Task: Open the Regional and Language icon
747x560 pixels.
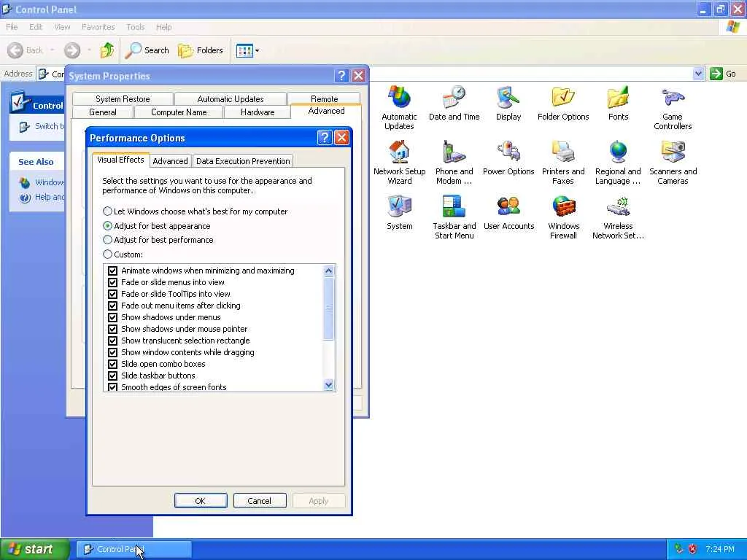Action: pos(618,163)
